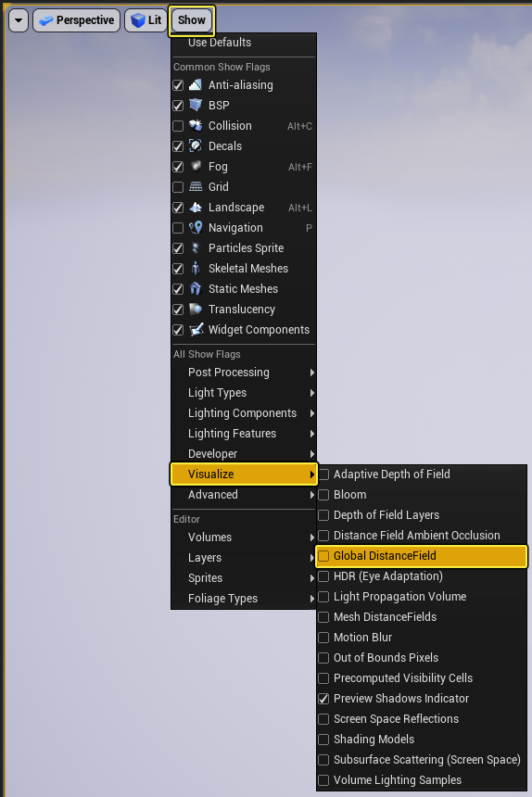
Task: Expand the Post Processing submenu
Action: point(244,373)
